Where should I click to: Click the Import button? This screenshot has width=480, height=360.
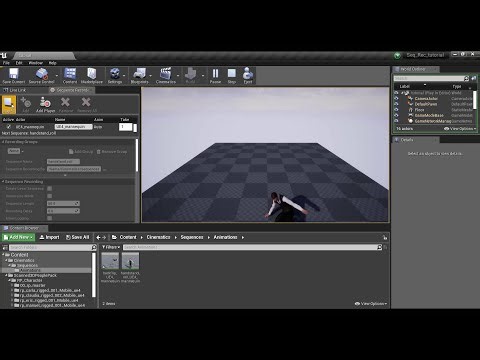coord(49,237)
